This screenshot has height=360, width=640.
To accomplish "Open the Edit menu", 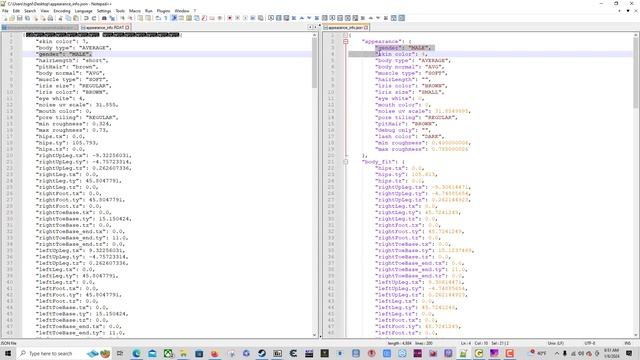I will pyautogui.click(x=16, y=11).
